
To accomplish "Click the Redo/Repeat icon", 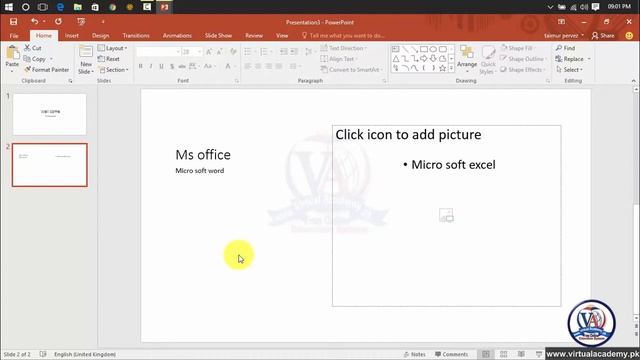I will (58, 22).
